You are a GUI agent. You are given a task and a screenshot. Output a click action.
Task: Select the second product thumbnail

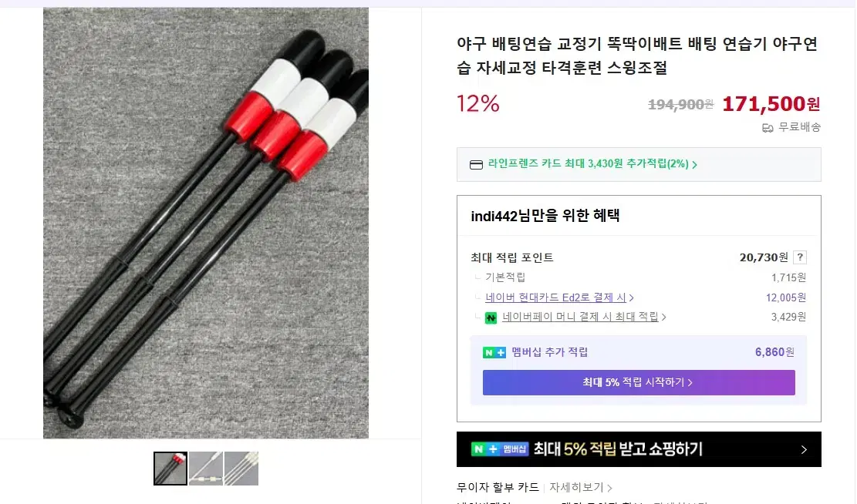click(x=205, y=468)
